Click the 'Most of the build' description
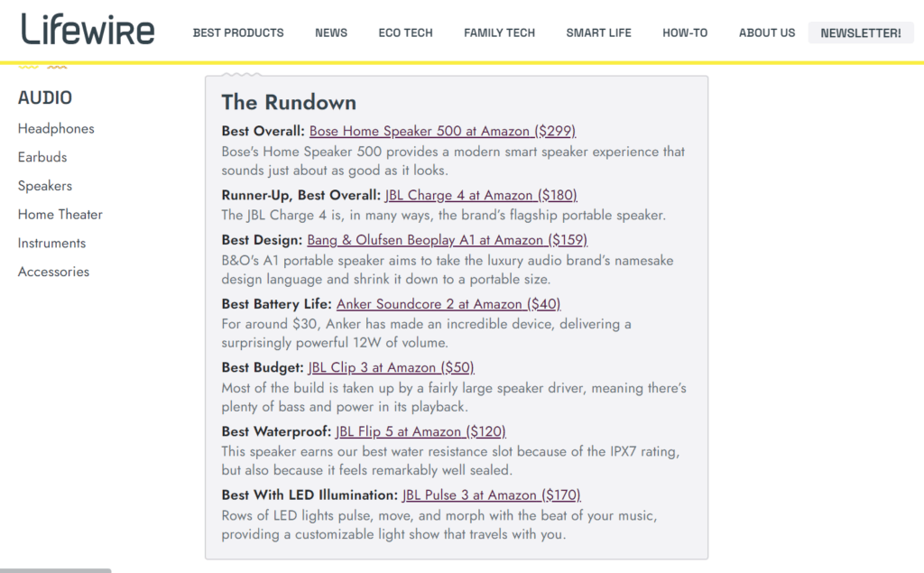924x573 pixels. (454, 397)
